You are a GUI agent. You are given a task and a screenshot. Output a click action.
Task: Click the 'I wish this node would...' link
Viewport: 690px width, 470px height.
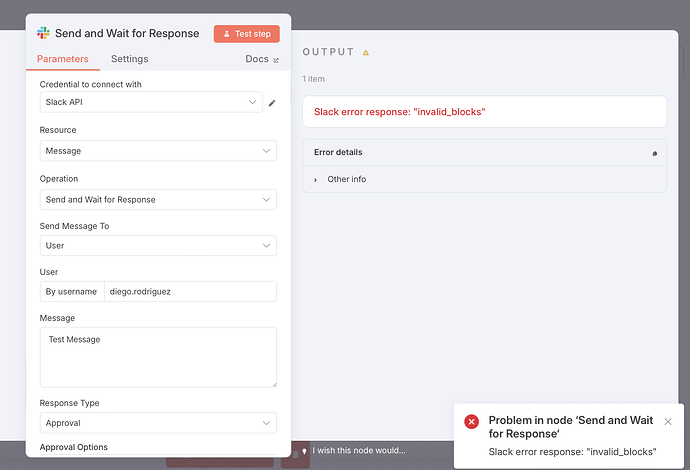pyautogui.click(x=359, y=451)
